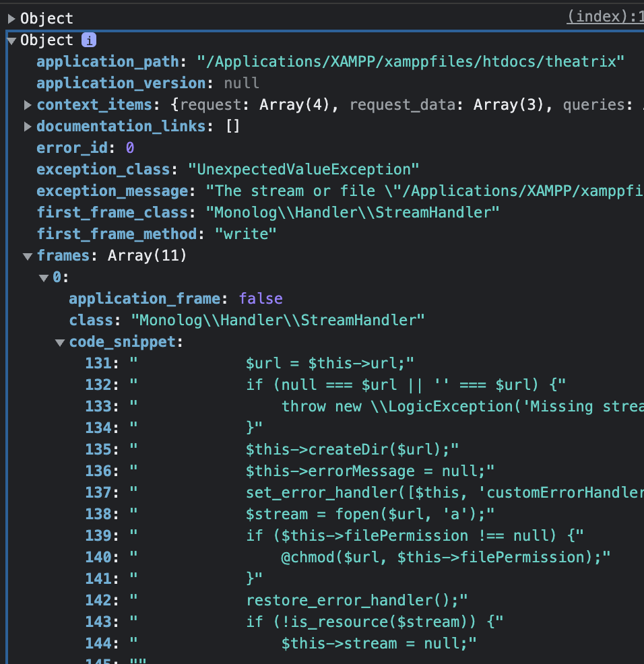
Task: Expand the documentation_links array
Action: pyautogui.click(x=28, y=127)
